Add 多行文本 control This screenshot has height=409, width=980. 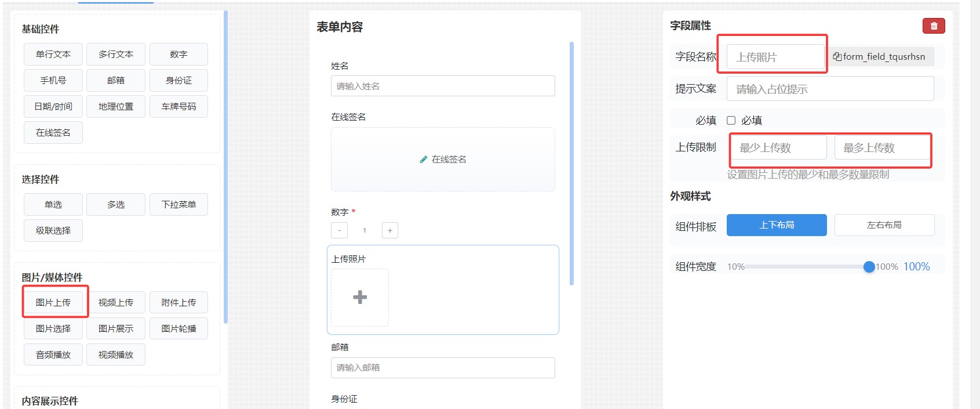click(116, 54)
